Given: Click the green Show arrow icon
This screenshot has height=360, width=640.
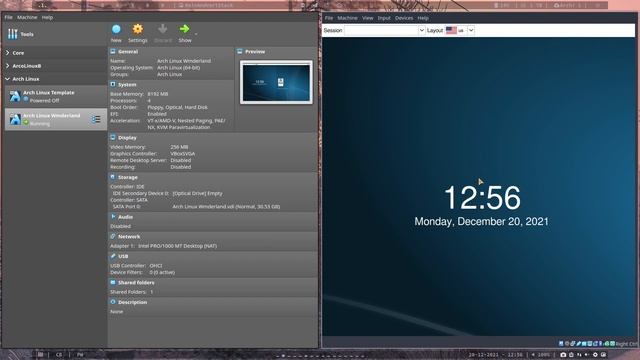Looking at the screenshot, I should [184, 29].
